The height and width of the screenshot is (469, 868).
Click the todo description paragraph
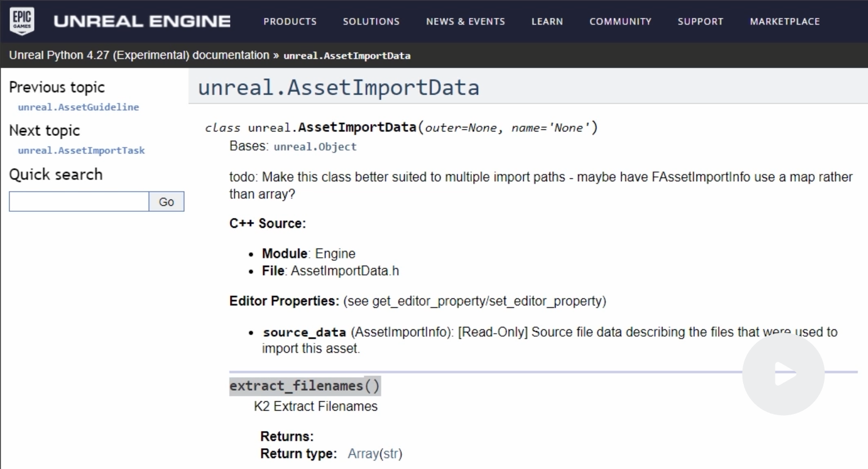click(x=541, y=186)
